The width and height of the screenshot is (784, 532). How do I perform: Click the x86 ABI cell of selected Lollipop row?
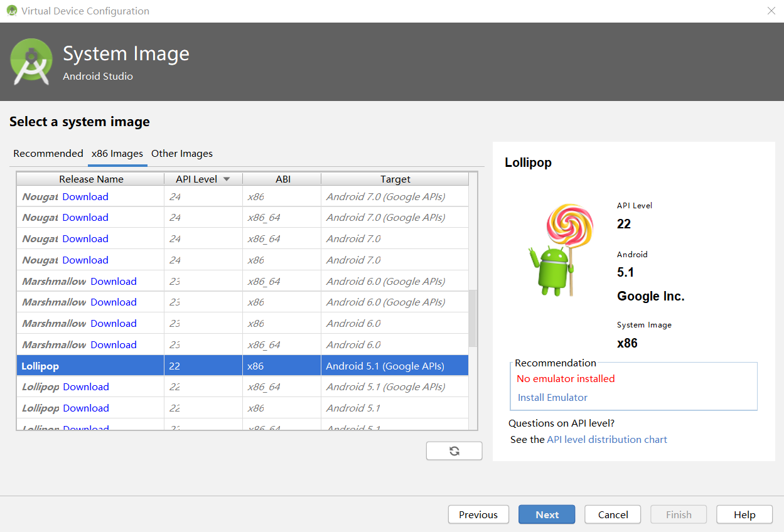click(x=282, y=366)
